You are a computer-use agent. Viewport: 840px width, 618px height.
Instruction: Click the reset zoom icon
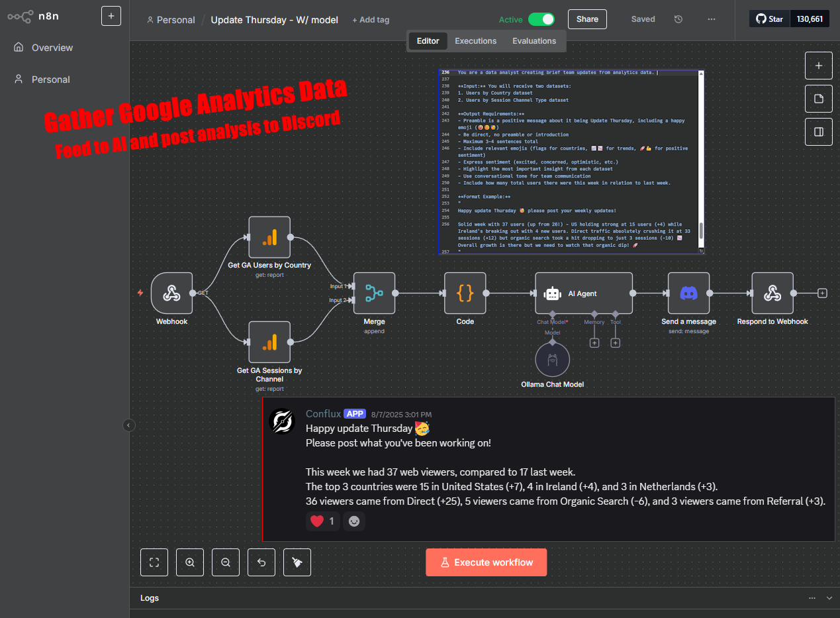click(x=261, y=562)
